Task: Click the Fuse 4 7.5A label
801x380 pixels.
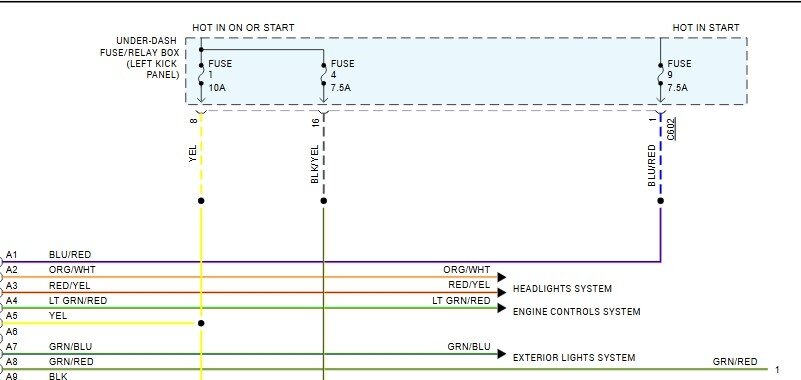Action: point(342,76)
